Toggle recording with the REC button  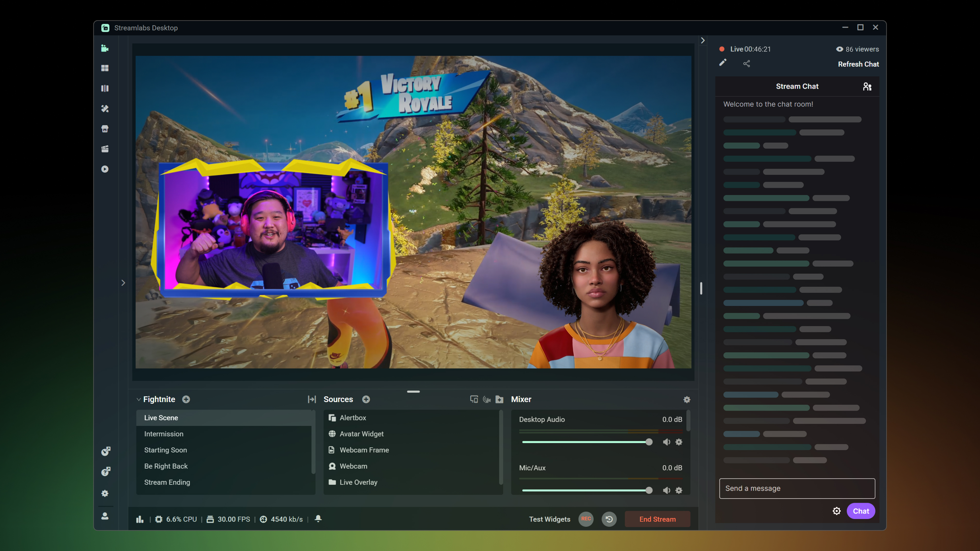coord(586,519)
